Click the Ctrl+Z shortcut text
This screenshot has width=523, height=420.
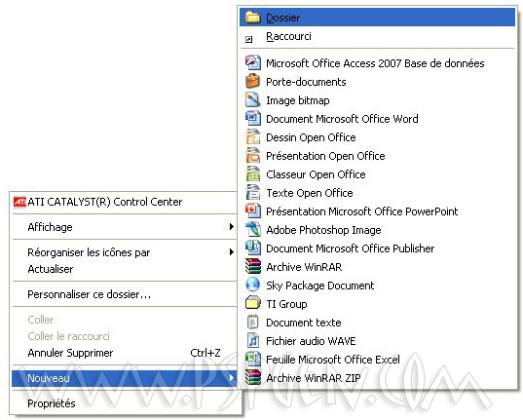(x=205, y=353)
